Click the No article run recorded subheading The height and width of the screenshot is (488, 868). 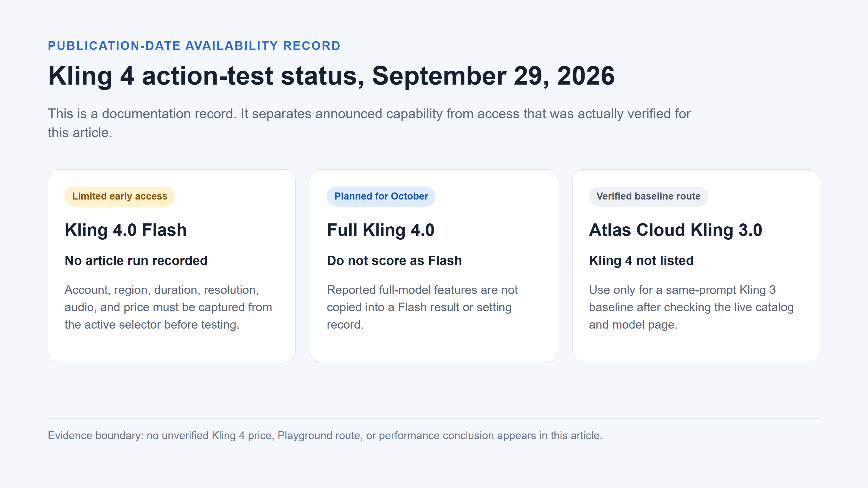(x=136, y=261)
